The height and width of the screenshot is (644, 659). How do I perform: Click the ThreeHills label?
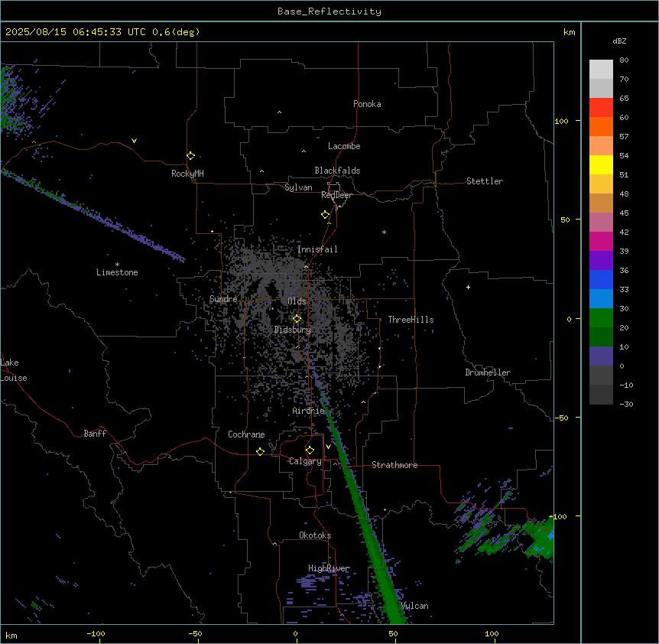click(411, 320)
